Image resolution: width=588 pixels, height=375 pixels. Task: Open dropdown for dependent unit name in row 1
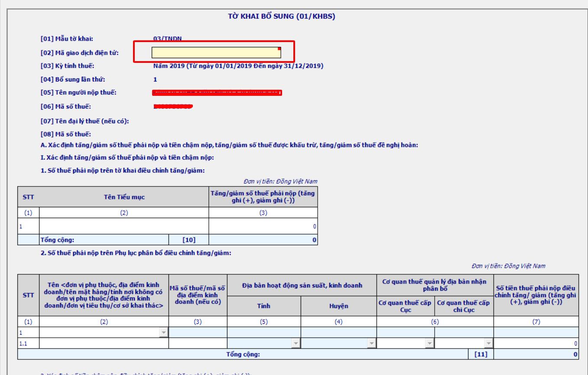tap(164, 333)
